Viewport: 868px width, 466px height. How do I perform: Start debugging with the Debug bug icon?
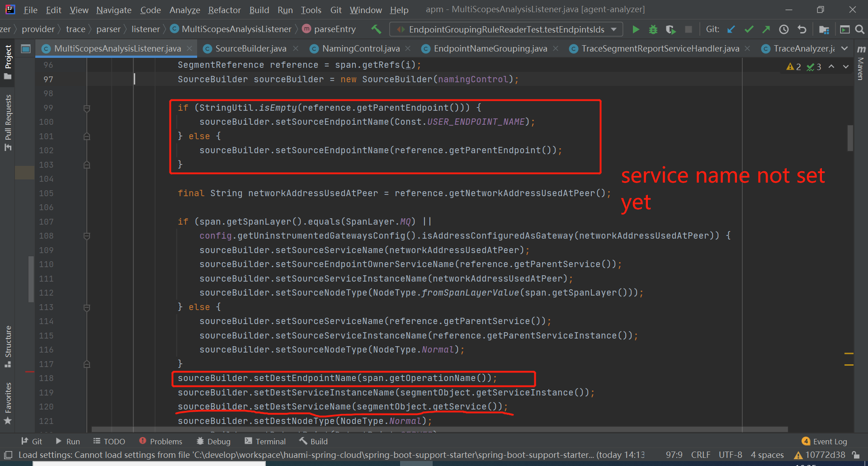click(x=653, y=29)
